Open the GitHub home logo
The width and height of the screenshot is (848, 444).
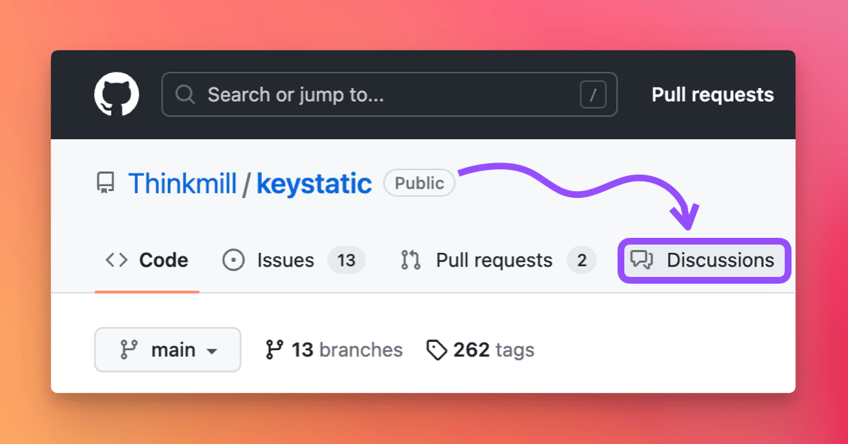click(116, 94)
